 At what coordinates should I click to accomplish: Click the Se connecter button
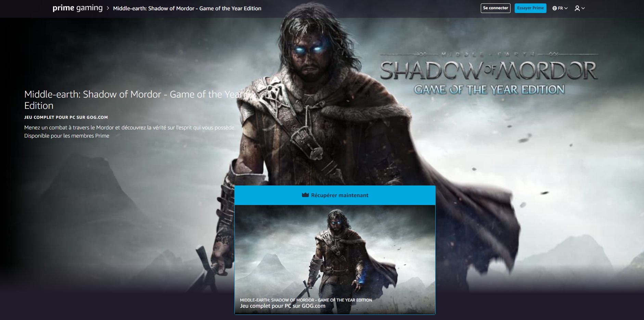pyautogui.click(x=495, y=8)
